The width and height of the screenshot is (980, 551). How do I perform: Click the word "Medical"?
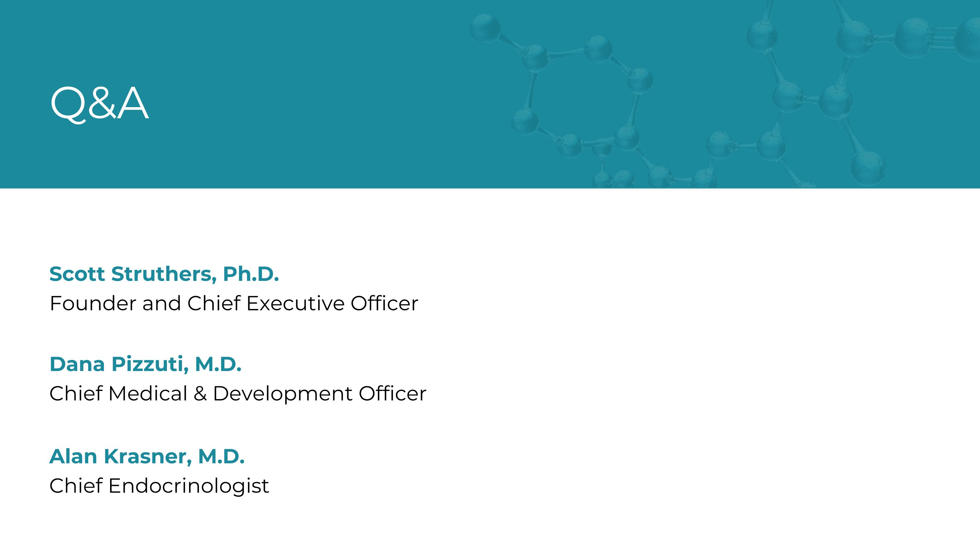pos(148,394)
